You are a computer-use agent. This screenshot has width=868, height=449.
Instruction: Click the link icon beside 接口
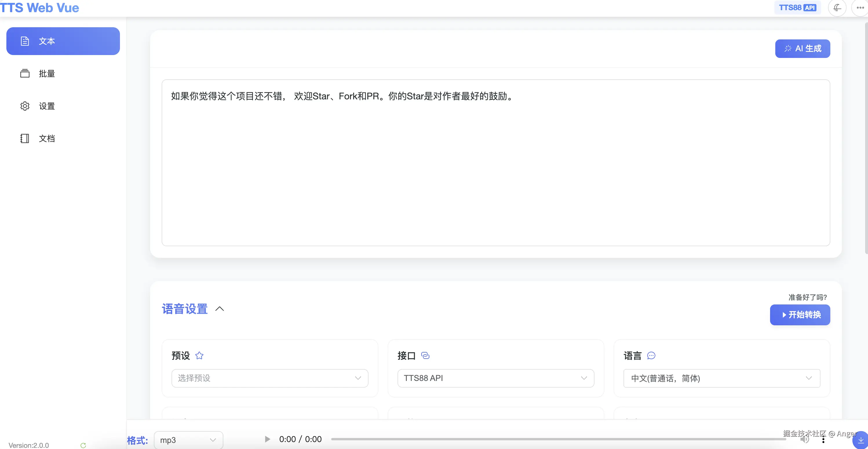coord(425,356)
